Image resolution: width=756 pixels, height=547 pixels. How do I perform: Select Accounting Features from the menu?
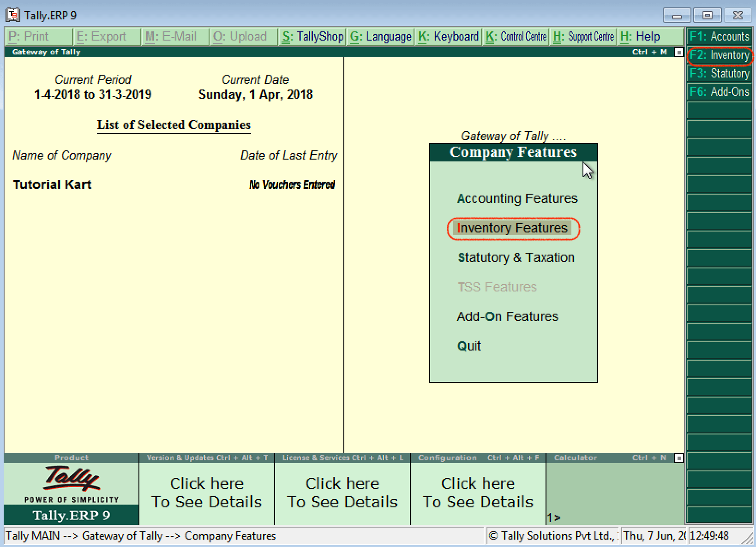click(516, 198)
